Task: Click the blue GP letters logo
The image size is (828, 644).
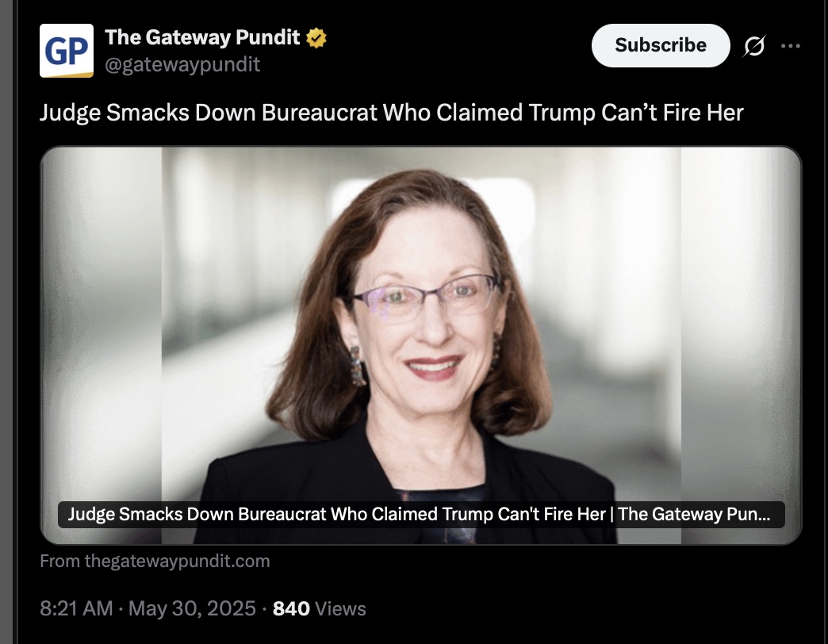Action: (x=67, y=52)
